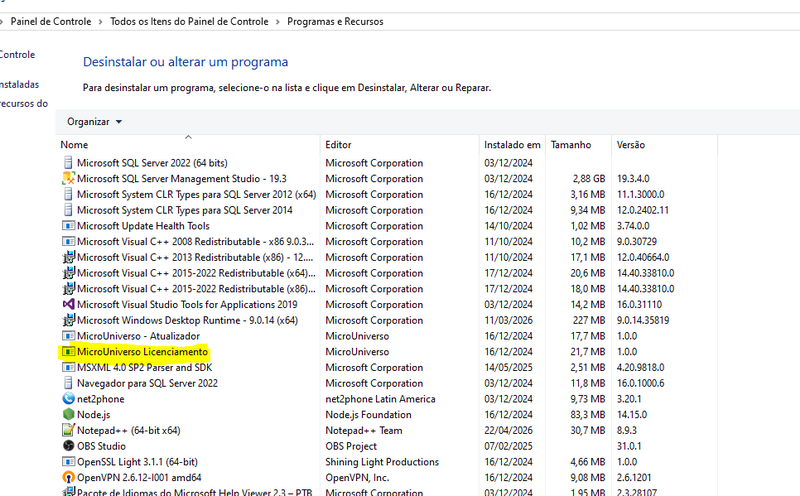Sort list by Versão column header
The width and height of the screenshot is (800, 496).
[x=664, y=145]
